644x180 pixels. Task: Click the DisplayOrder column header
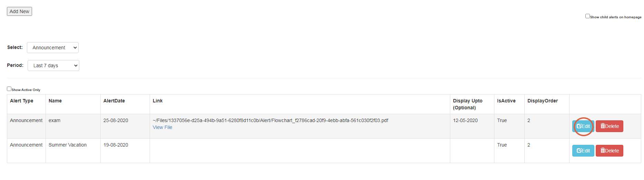542,101
